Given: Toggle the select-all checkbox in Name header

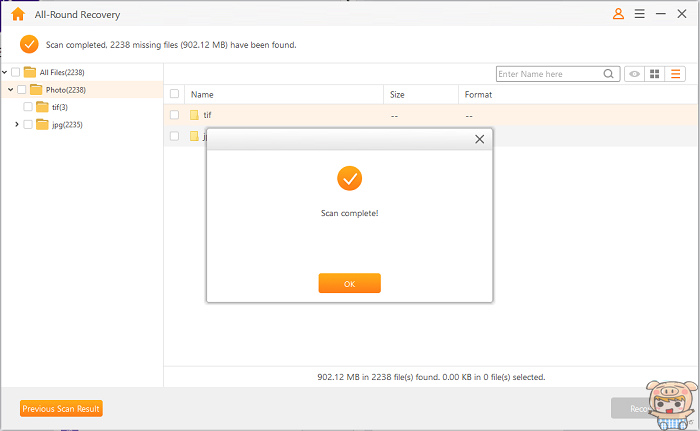Looking at the screenshot, I should pyautogui.click(x=174, y=94).
